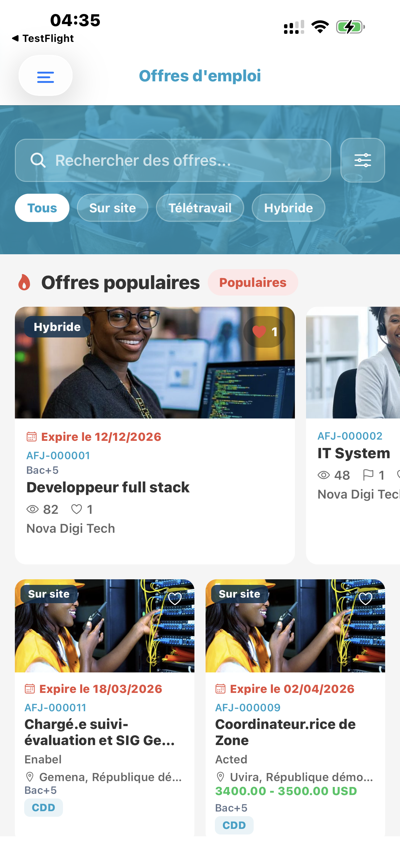Viewport: 400px width, 868px height.
Task: Open the Developpeur full stack job photo
Action: click(x=155, y=363)
